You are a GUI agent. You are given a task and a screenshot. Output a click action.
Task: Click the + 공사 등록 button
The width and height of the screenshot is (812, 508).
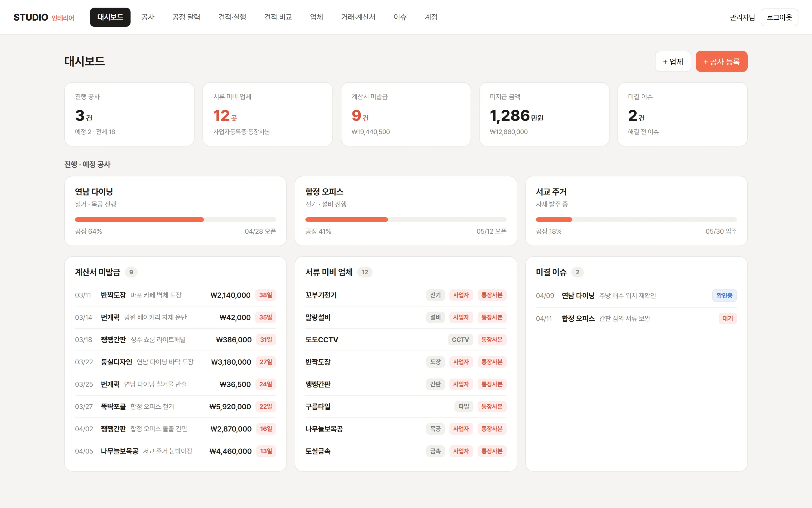[x=721, y=62]
